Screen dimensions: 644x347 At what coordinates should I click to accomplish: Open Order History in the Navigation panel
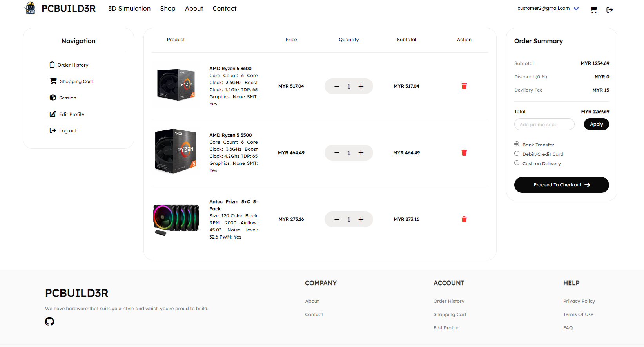point(73,65)
